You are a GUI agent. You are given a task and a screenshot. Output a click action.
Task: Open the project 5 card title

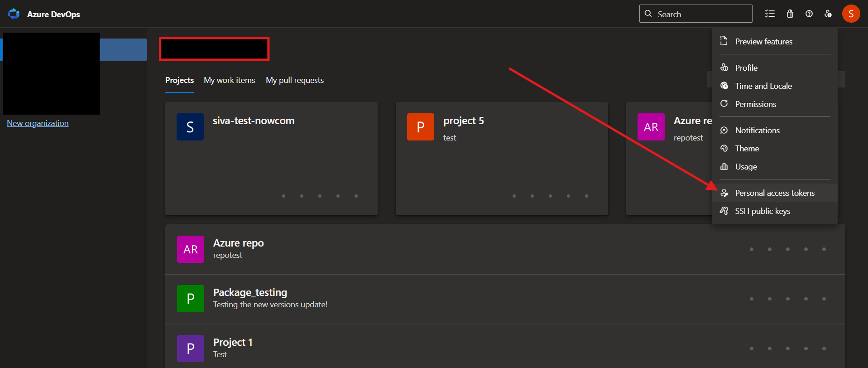click(x=464, y=121)
